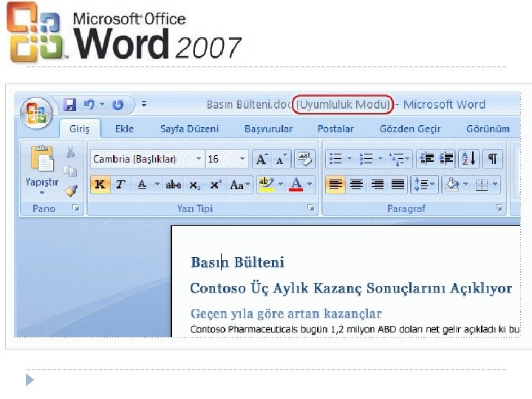Click the Office button orb
The height and width of the screenshot is (399, 532).
37,112
